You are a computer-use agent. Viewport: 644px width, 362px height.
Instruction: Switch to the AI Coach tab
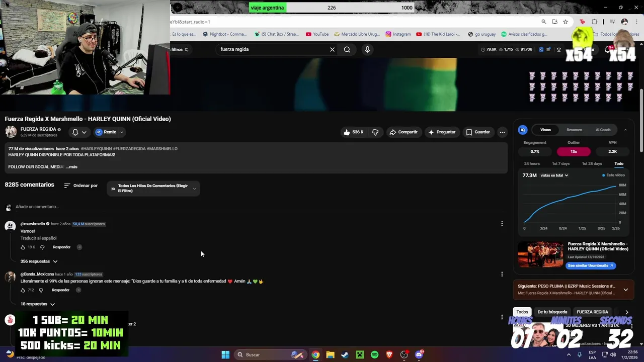point(603,130)
